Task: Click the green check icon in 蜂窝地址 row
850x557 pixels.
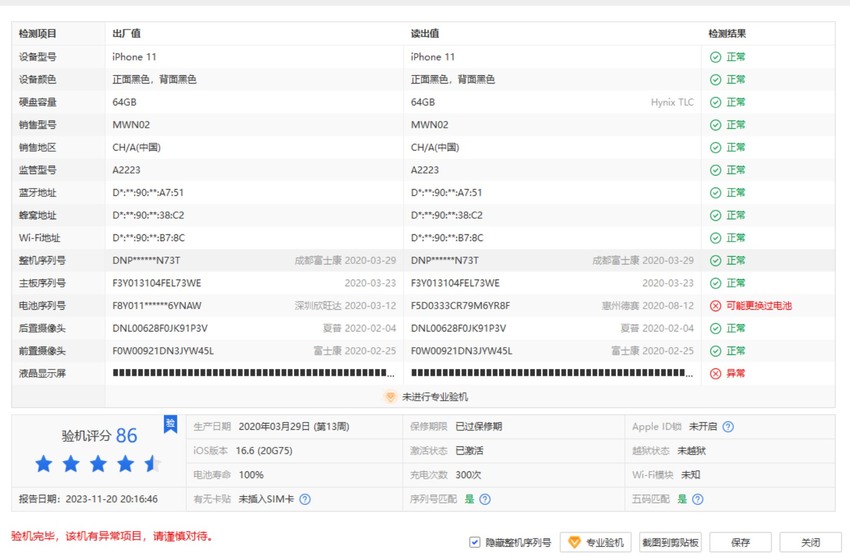Action: [716, 216]
